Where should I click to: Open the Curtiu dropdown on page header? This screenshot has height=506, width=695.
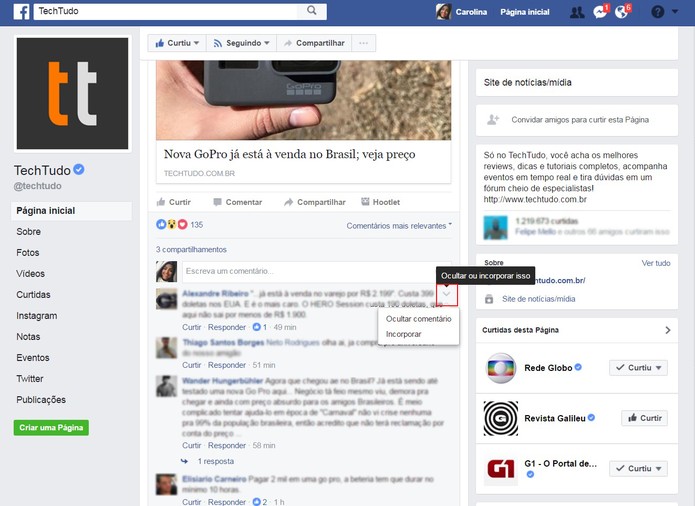pyautogui.click(x=177, y=43)
